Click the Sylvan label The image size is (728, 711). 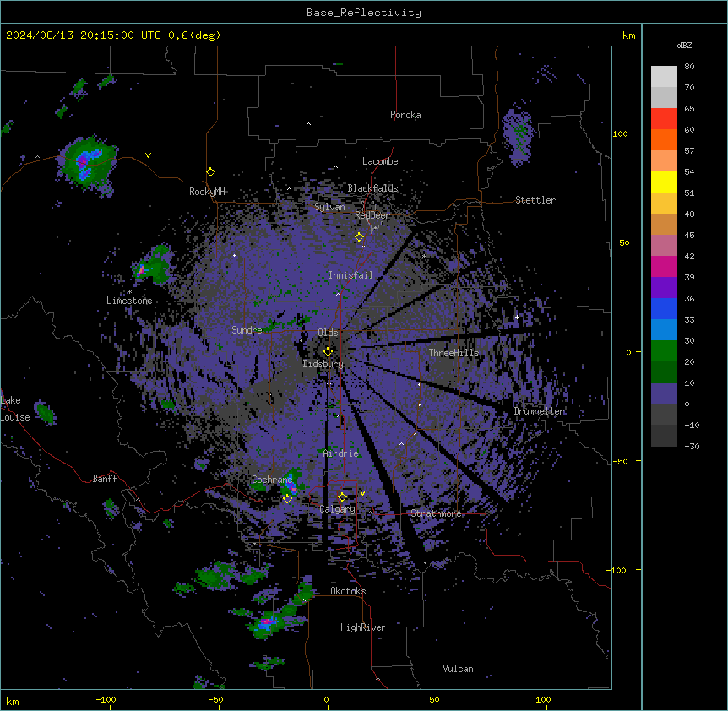tap(329, 207)
